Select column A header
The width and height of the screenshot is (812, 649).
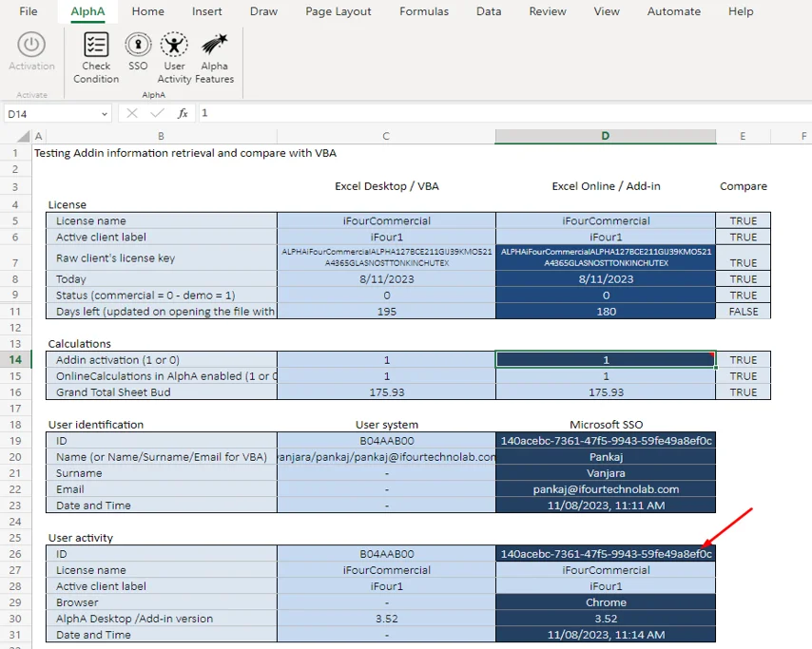38,136
